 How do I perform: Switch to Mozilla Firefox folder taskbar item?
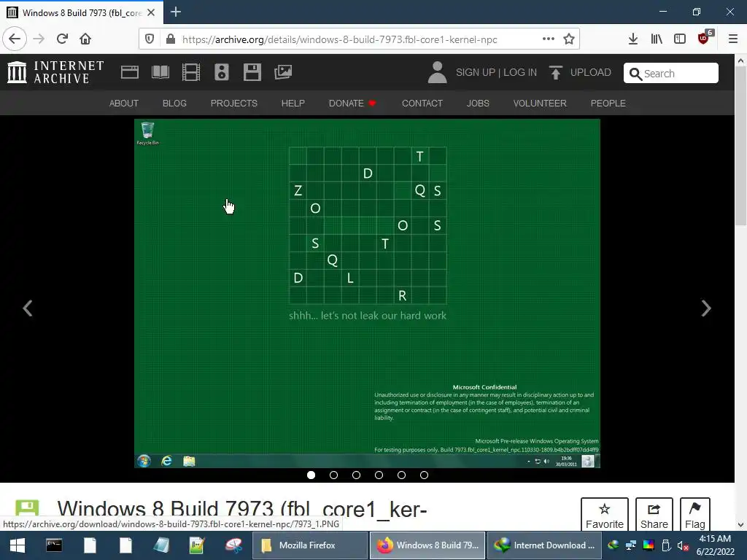(x=309, y=545)
